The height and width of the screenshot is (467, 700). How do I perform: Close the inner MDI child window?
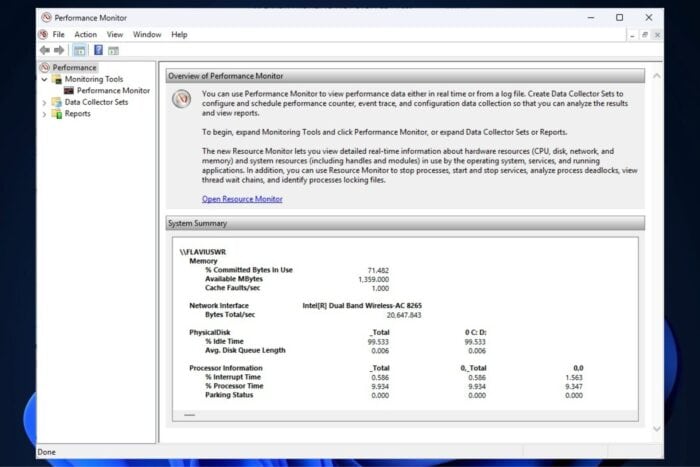click(657, 35)
